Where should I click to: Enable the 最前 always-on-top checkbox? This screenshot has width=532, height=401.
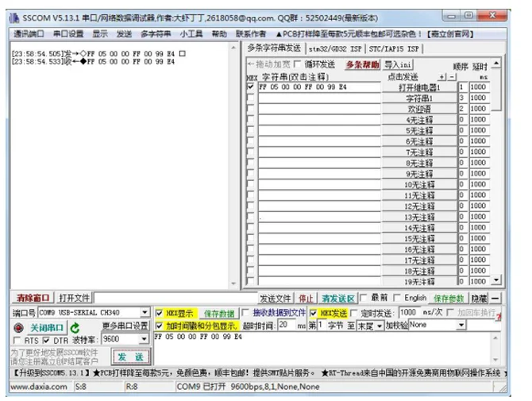point(364,299)
